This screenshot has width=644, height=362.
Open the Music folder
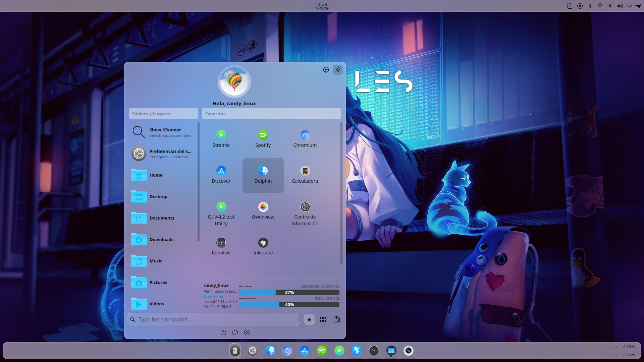coord(163,261)
